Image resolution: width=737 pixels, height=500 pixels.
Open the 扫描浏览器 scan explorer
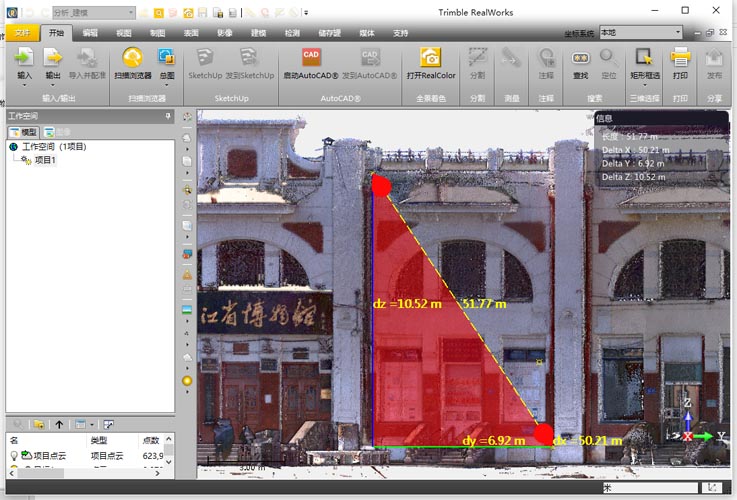133,58
